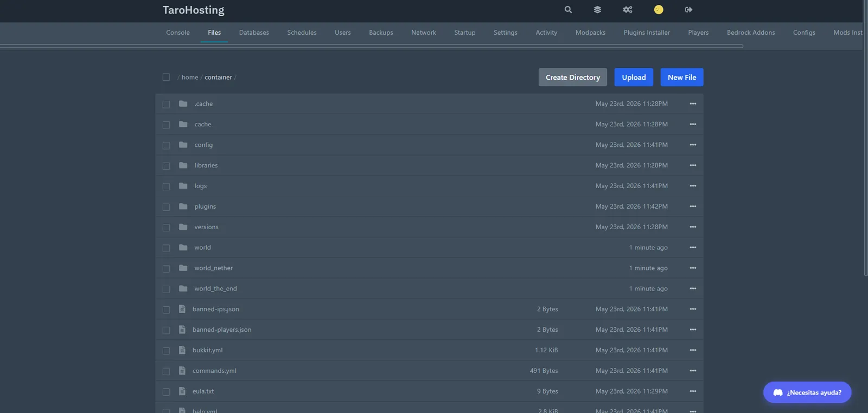This screenshot has width=868, height=413.
Task: Go to TaroHosting home link
Action: pyautogui.click(x=193, y=10)
